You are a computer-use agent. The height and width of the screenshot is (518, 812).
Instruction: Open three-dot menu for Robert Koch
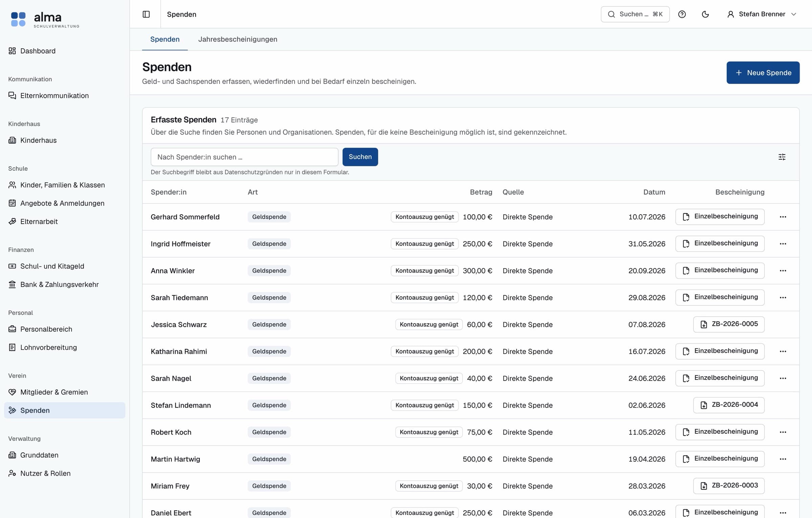click(783, 432)
